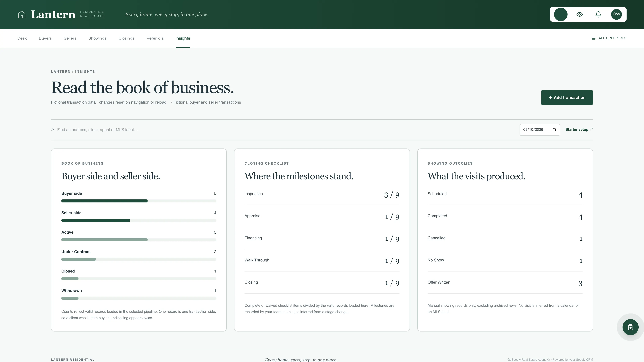Click the Offer Written label
Viewport: 644px width, 362px height.
tap(439, 282)
